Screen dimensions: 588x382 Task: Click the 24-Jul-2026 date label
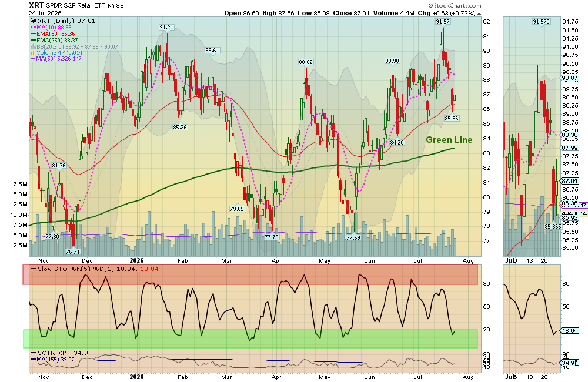click(45, 13)
